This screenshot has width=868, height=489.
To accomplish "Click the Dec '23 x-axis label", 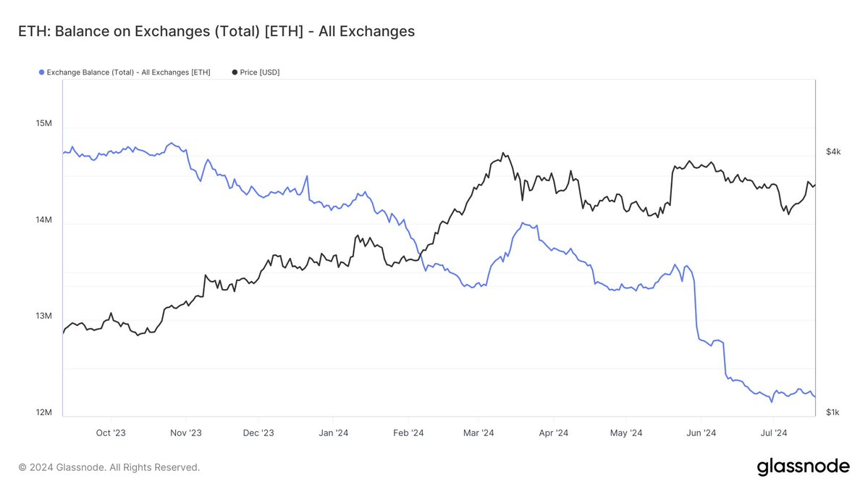I will coord(258,433).
